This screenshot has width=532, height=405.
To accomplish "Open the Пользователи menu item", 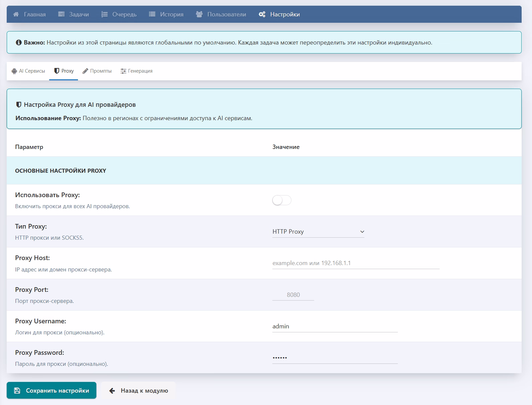I will pos(227,14).
